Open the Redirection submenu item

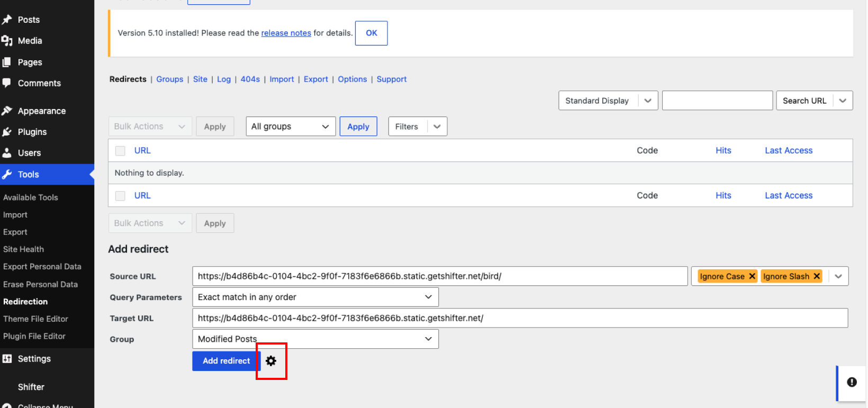pos(25,302)
